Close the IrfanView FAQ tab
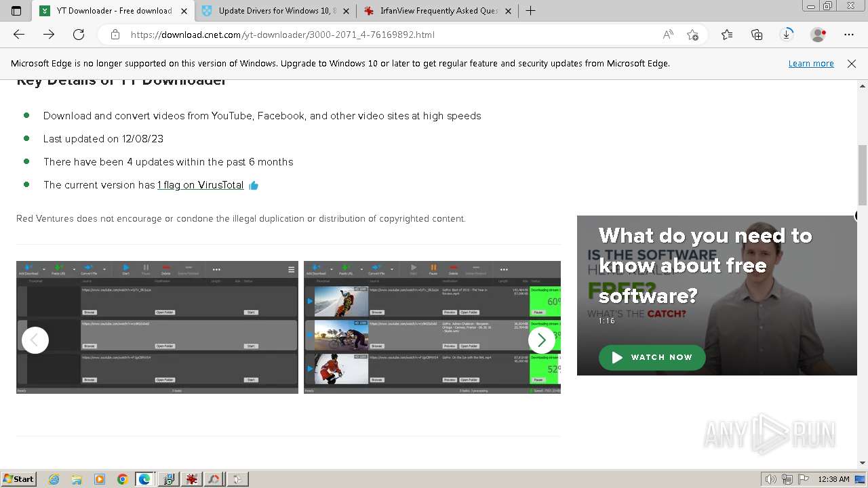 pos(508,11)
